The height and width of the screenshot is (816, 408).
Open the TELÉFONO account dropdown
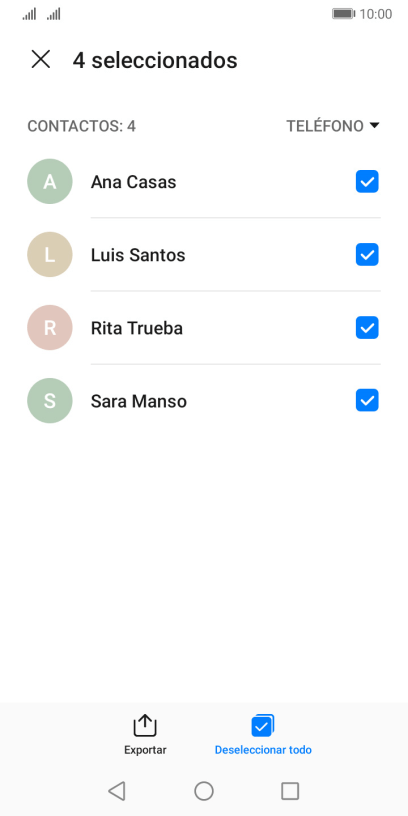[333, 126]
